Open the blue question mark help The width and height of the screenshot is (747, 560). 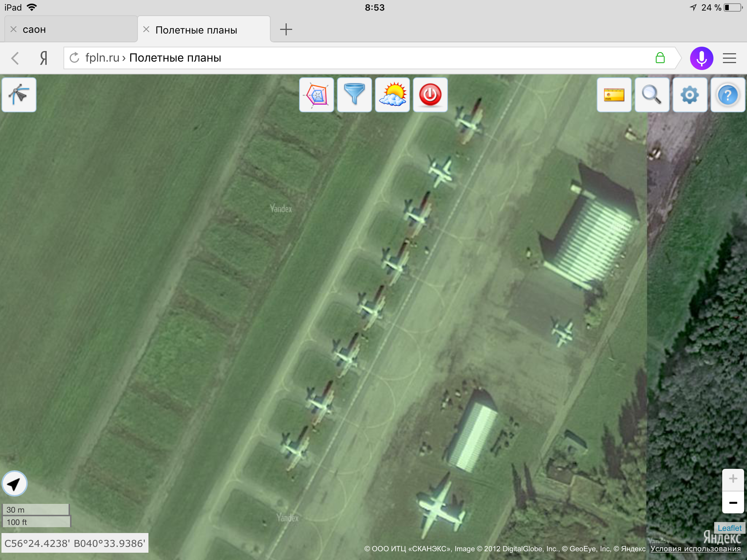728,95
